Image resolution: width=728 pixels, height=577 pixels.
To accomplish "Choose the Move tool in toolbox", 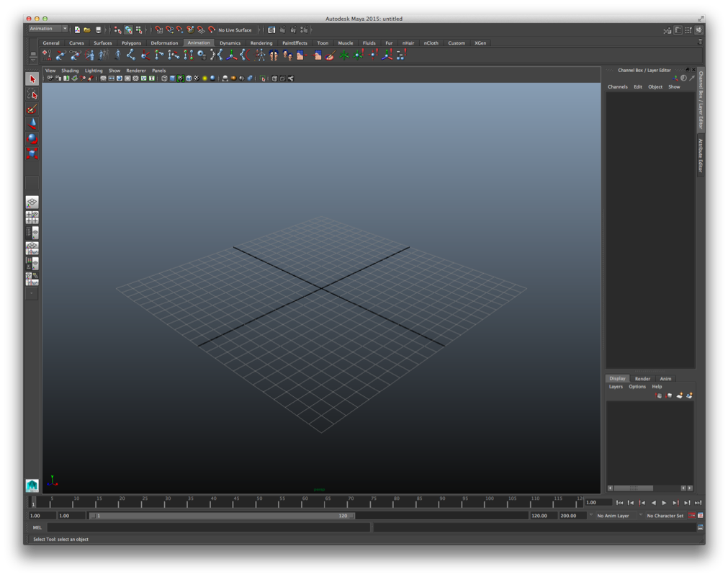I will click(x=32, y=124).
